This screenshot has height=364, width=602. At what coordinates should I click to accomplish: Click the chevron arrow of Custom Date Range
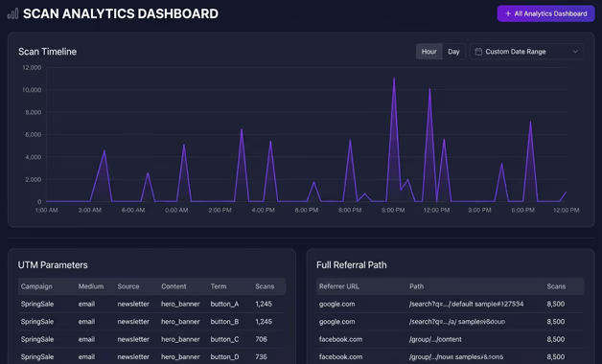(575, 52)
